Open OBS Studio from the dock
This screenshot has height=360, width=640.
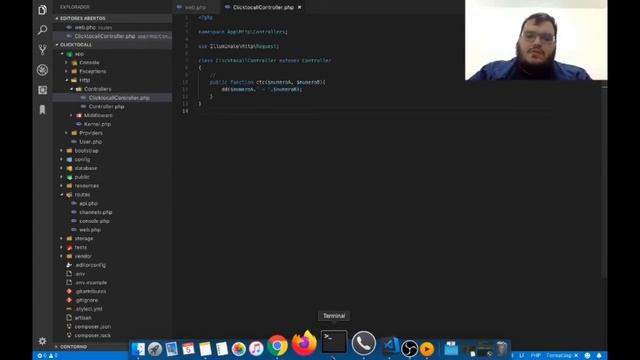click(409, 349)
